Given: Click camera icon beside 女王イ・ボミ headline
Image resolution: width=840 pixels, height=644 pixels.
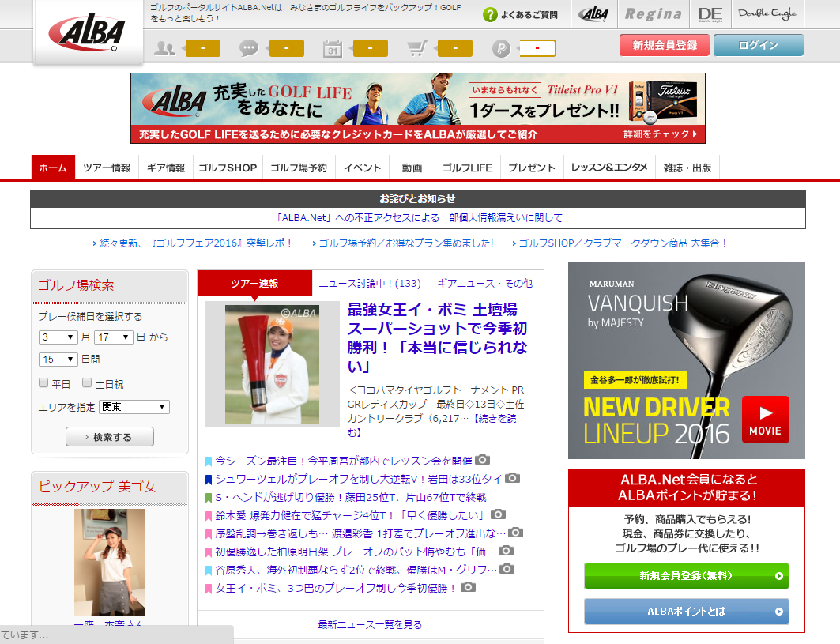Looking at the screenshot, I should pos(469,587).
